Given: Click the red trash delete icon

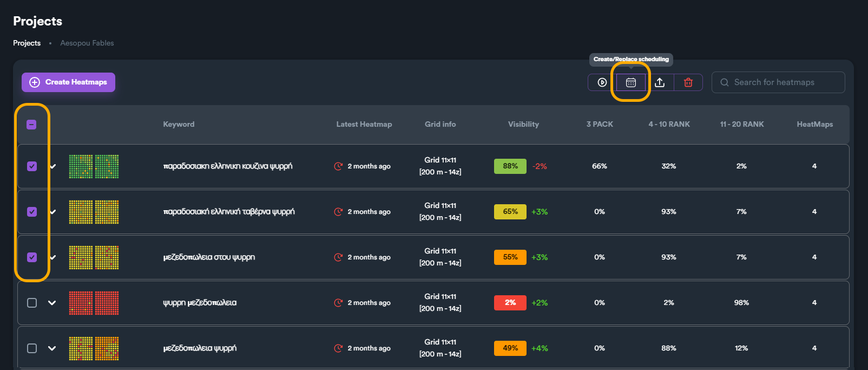Looking at the screenshot, I should (688, 82).
